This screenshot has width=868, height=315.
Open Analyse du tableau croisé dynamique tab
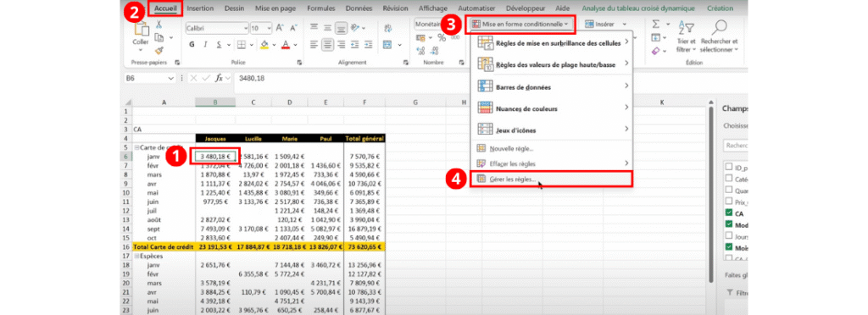tap(637, 8)
